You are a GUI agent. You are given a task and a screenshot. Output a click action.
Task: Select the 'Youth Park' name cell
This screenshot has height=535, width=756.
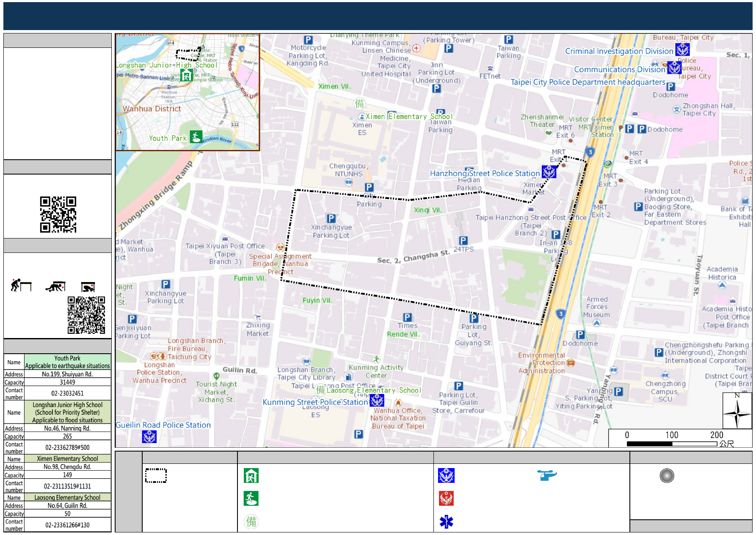67,362
